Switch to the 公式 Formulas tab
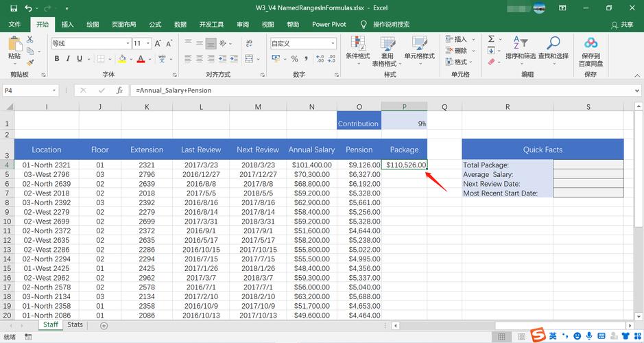The width and height of the screenshot is (644, 343). click(x=155, y=24)
